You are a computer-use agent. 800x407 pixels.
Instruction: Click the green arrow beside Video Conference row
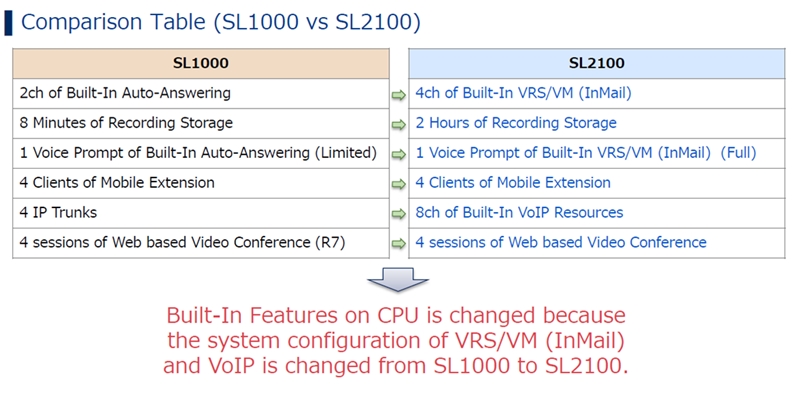tap(398, 244)
